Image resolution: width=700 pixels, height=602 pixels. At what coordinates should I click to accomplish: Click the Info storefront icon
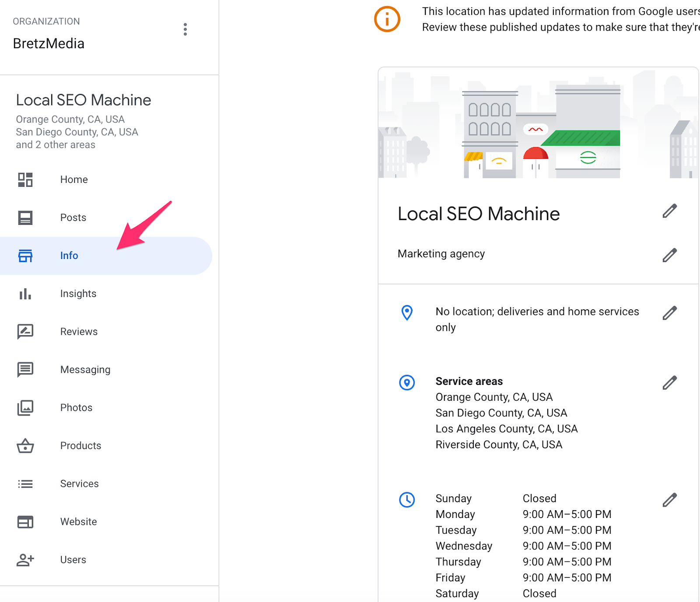[x=25, y=256]
